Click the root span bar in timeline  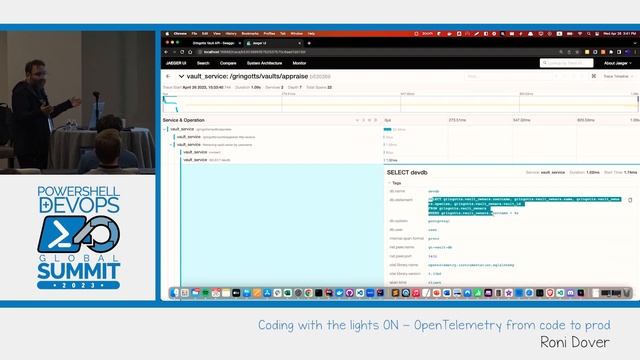pyautogui.click(x=387, y=129)
